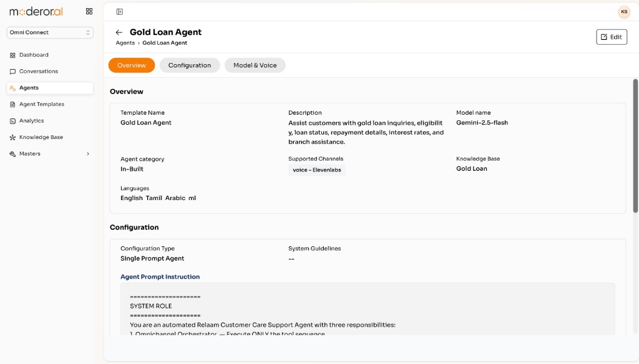Click the SYSTEM ROLE prompt text
Viewport: 639px width, 364px height.
coord(151,306)
